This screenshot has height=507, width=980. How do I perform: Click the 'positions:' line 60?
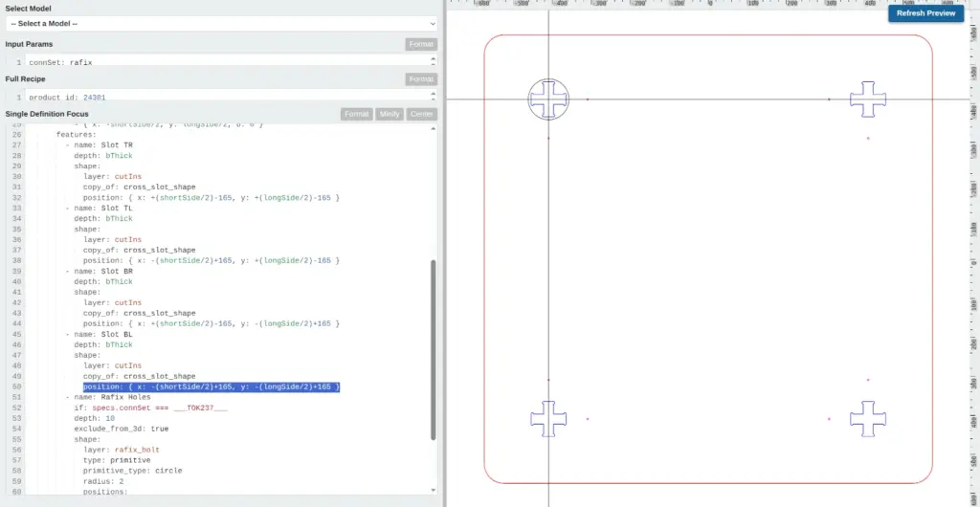click(105, 492)
